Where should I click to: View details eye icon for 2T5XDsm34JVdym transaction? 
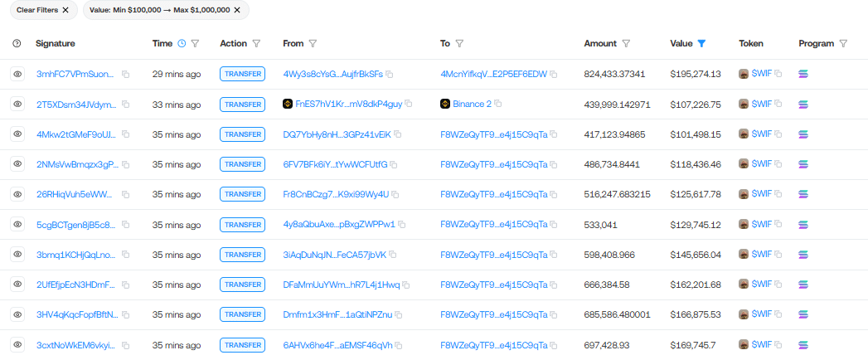tap(17, 104)
